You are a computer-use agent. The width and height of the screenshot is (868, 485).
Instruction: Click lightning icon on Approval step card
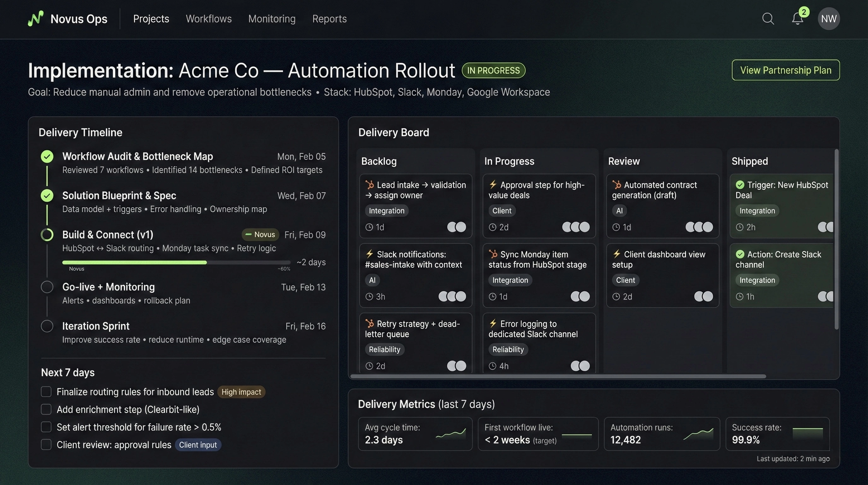click(x=493, y=184)
